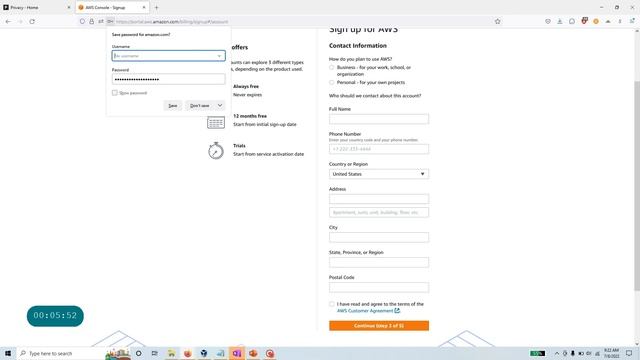Reload the page with the refresh icon

32,22
